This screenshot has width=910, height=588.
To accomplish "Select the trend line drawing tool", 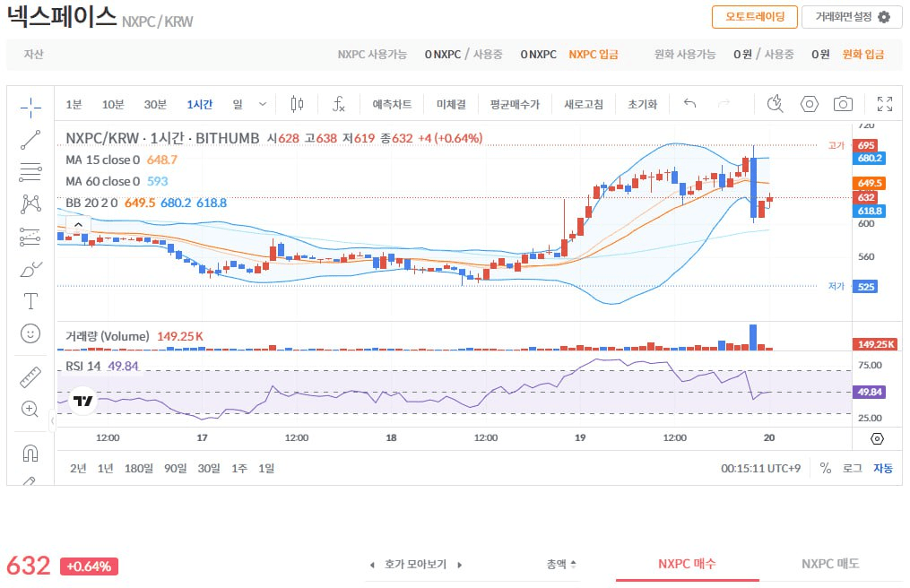I will [x=30, y=139].
